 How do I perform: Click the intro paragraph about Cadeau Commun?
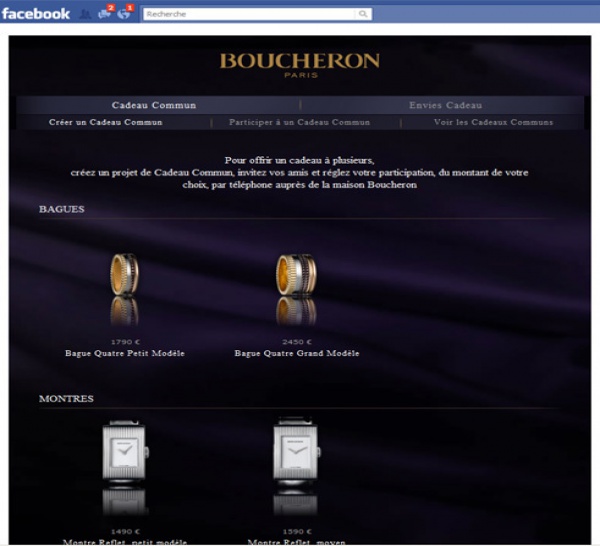(x=299, y=173)
